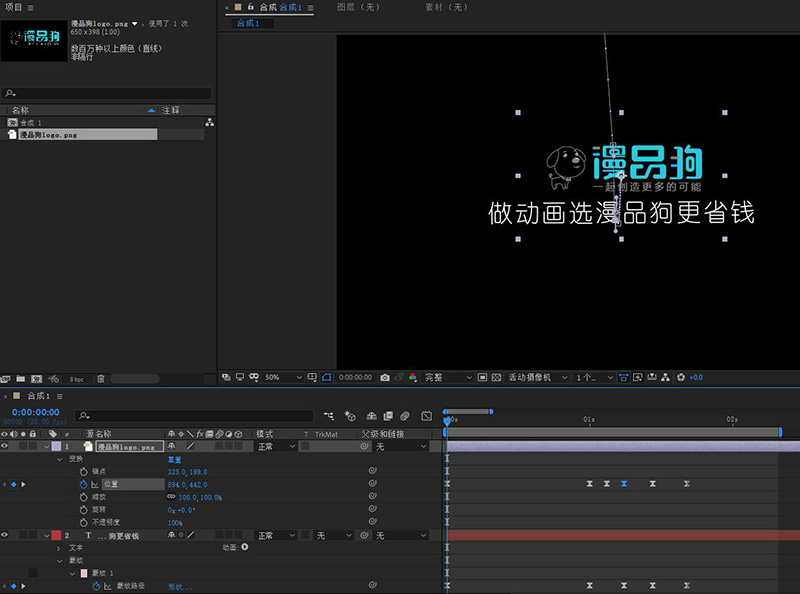Switch to the 素材 (无) viewer tab
Image resolution: width=800 pixels, height=594 pixels.
coord(446,7)
